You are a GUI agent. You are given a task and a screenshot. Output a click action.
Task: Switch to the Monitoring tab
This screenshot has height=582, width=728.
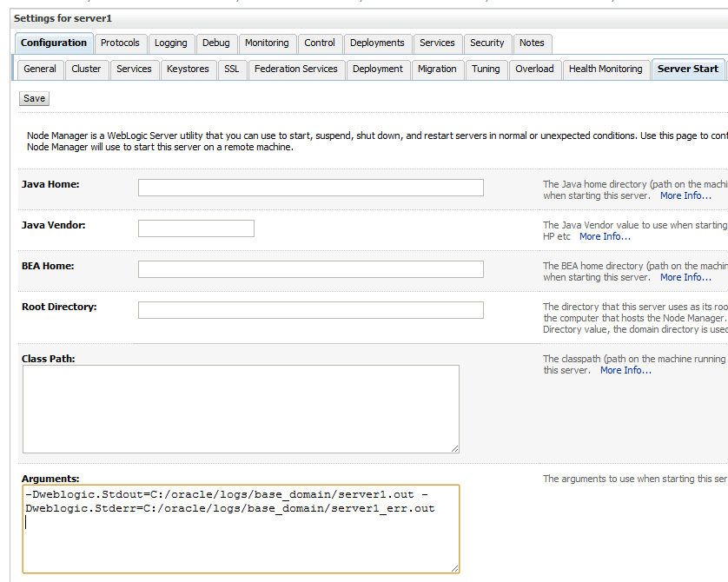pyautogui.click(x=267, y=43)
